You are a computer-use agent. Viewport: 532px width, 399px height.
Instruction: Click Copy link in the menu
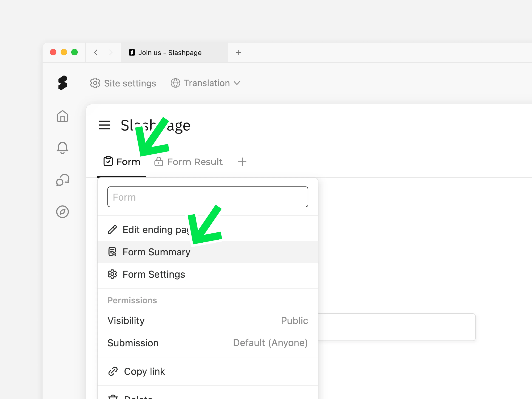tap(208, 372)
